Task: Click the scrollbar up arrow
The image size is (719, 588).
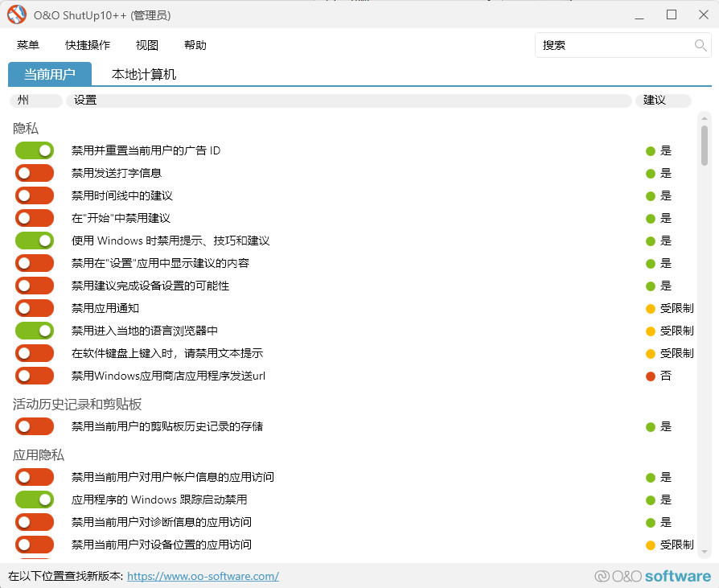Action: click(x=705, y=118)
